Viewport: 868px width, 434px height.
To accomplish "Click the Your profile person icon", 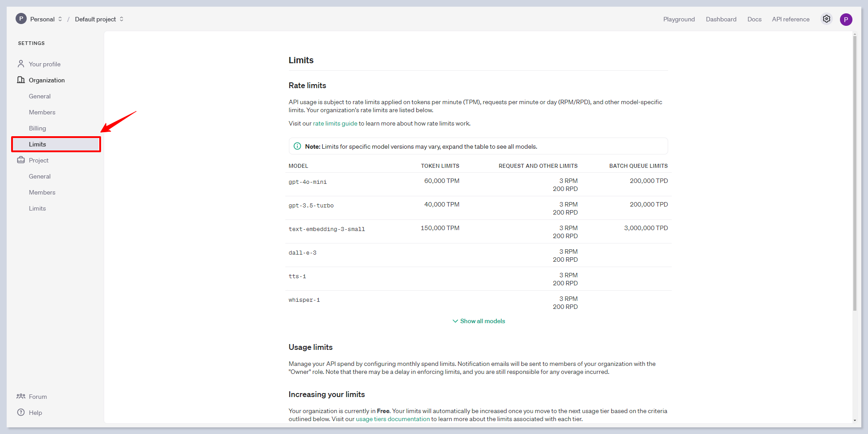I will click(x=21, y=64).
